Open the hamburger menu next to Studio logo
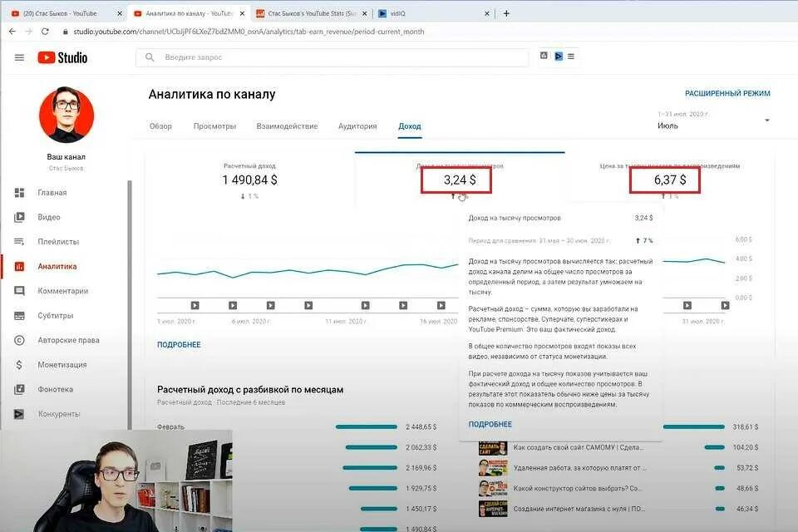The width and height of the screenshot is (798, 532). point(18,57)
